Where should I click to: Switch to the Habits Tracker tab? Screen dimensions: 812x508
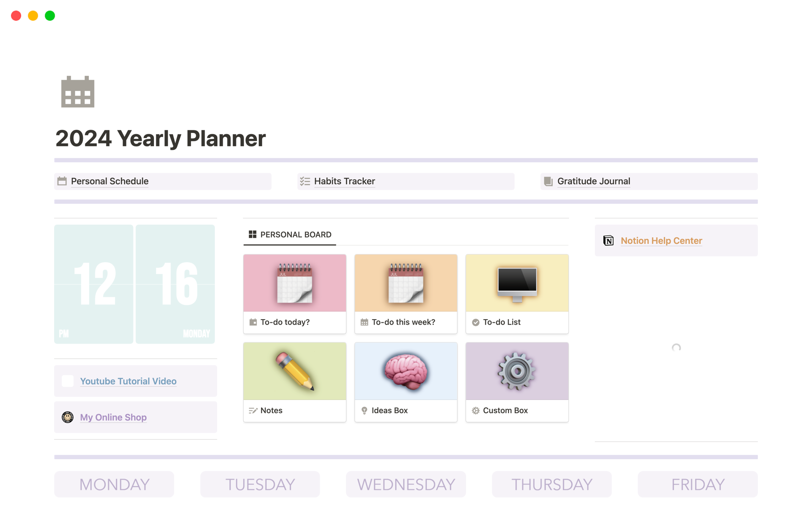click(x=406, y=181)
